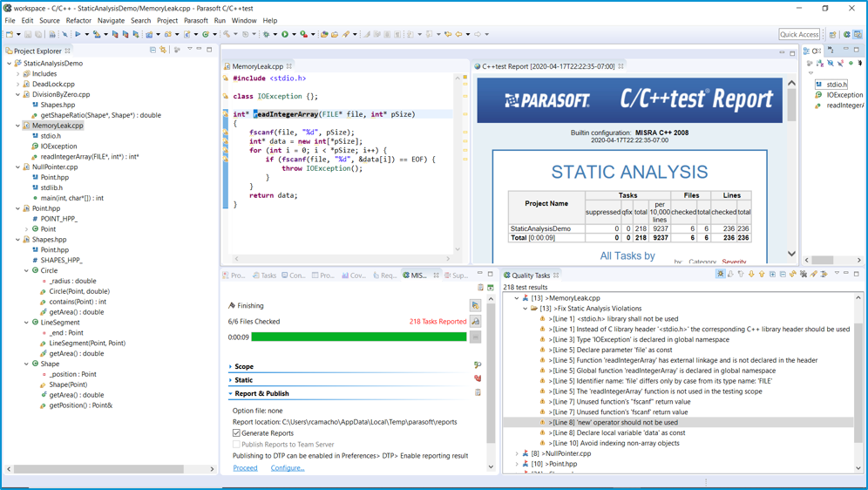The width and height of the screenshot is (868, 490).
Task: Open the Refactor menu
Action: (x=78, y=20)
